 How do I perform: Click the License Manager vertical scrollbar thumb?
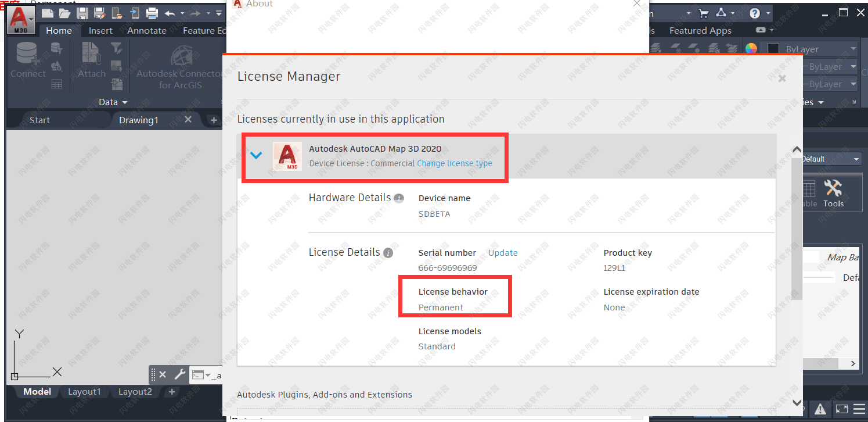click(797, 228)
